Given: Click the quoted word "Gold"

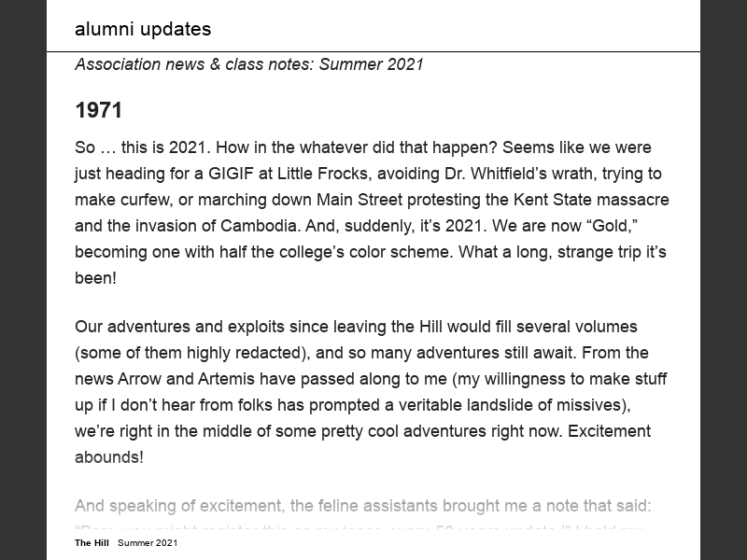Looking at the screenshot, I should (x=576, y=226).
